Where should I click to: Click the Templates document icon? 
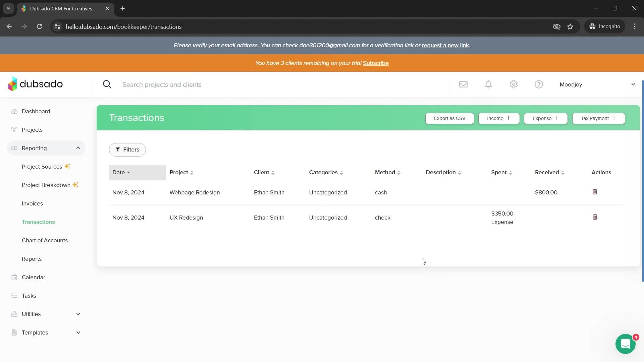(14, 333)
